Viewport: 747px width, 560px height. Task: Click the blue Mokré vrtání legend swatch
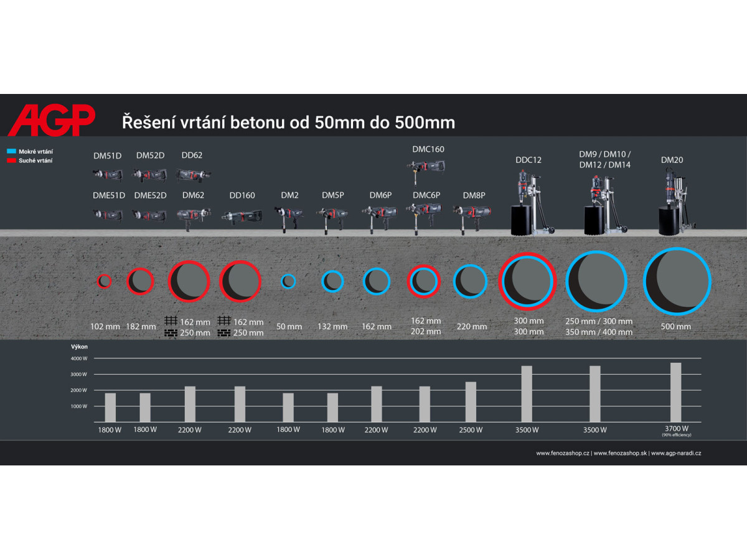(11, 151)
